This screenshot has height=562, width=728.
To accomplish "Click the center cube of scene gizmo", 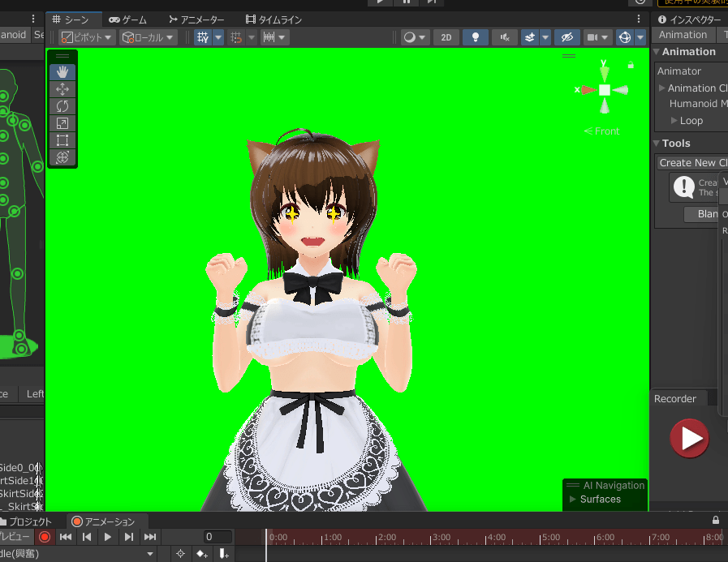I will (605, 90).
